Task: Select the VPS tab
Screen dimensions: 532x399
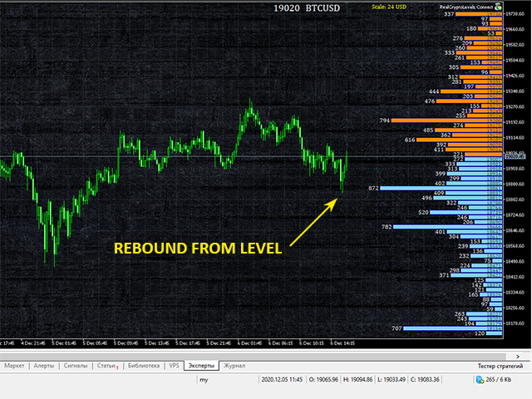Action: [x=174, y=366]
